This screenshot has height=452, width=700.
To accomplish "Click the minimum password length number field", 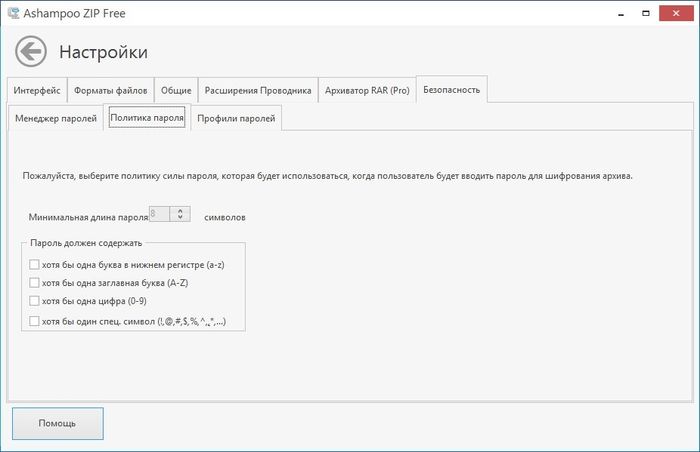I will (157, 215).
